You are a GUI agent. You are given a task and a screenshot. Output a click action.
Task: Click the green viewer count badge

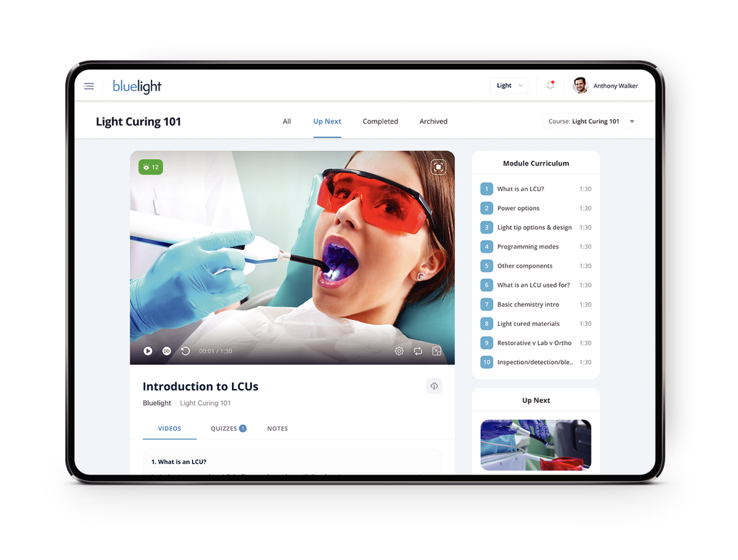coord(151,167)
